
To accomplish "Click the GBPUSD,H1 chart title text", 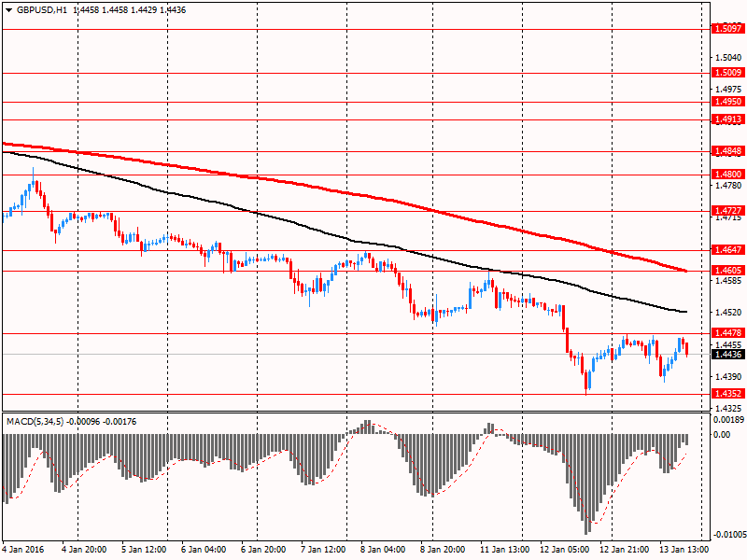I will (x=42, y=9).
